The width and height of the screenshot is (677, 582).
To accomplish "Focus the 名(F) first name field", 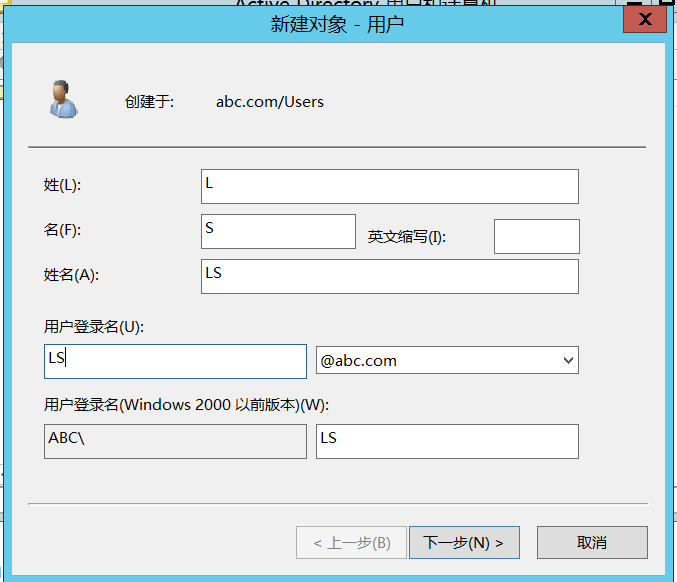I will pyautogui.click(x=278, y=231).
